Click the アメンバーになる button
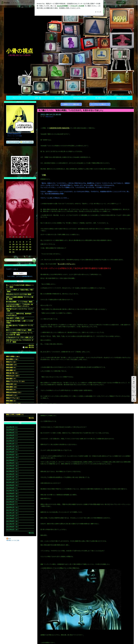Viewport: 138px width, 644px height. pyautogui.click(x=13, y=142)
